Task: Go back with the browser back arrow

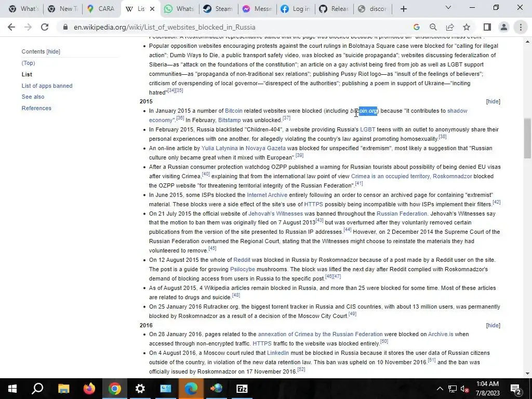Action: [11, 27]
